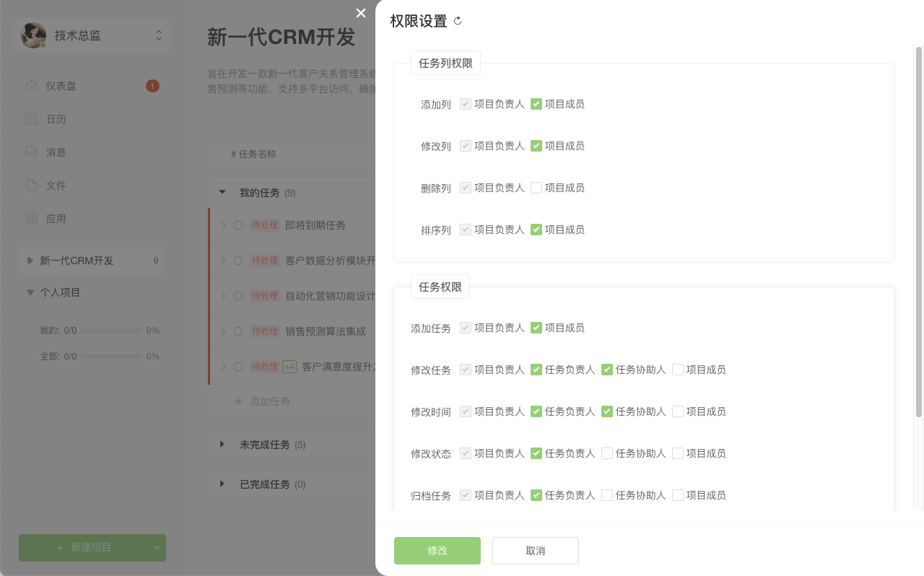Click the 待处理 tag on 即将到期任务

(264, 225)
